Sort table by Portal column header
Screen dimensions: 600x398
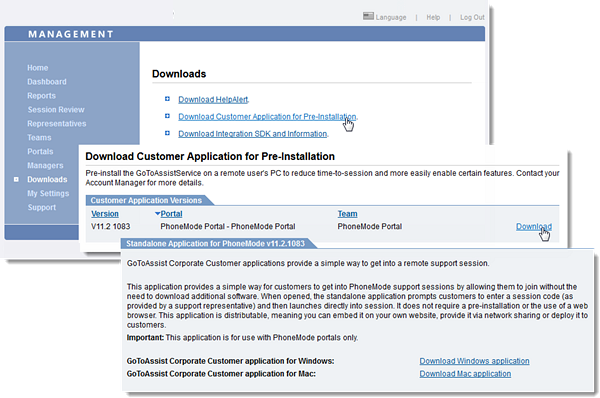pyautogui.click(x=171, y=214)
